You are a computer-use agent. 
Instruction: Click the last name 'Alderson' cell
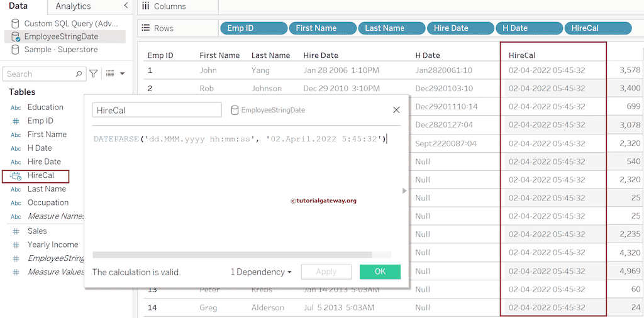click(x=268, y=308)
